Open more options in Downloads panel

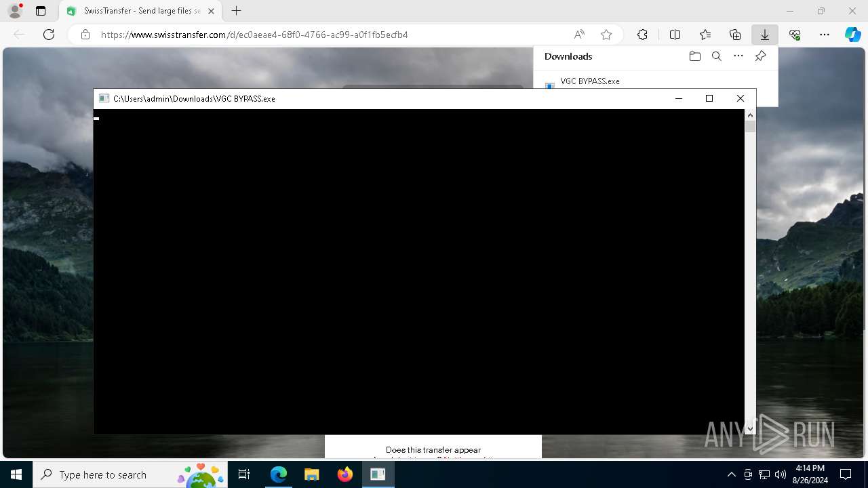tap(738, 56)
